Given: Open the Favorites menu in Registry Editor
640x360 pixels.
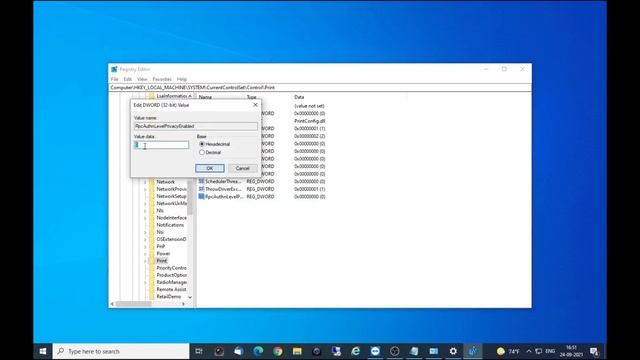Looking at the screenshot, I should (162, 79).
